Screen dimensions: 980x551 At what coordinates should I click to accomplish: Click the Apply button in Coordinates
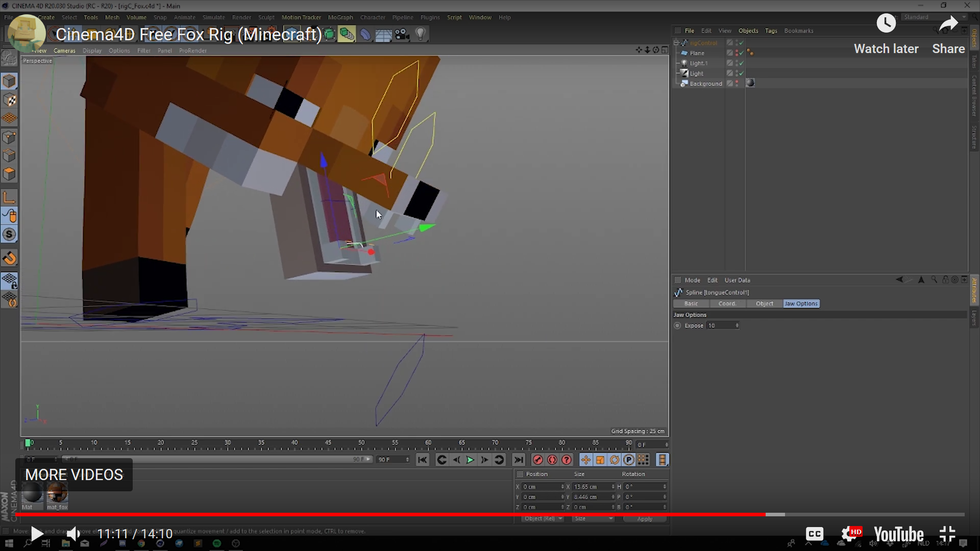coord(645,519)
